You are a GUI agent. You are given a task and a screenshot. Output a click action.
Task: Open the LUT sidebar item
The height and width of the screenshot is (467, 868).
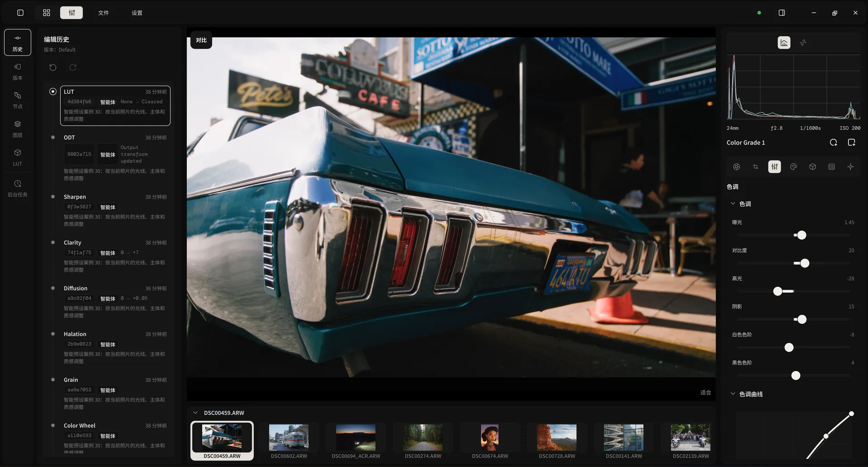click(18, 157)
